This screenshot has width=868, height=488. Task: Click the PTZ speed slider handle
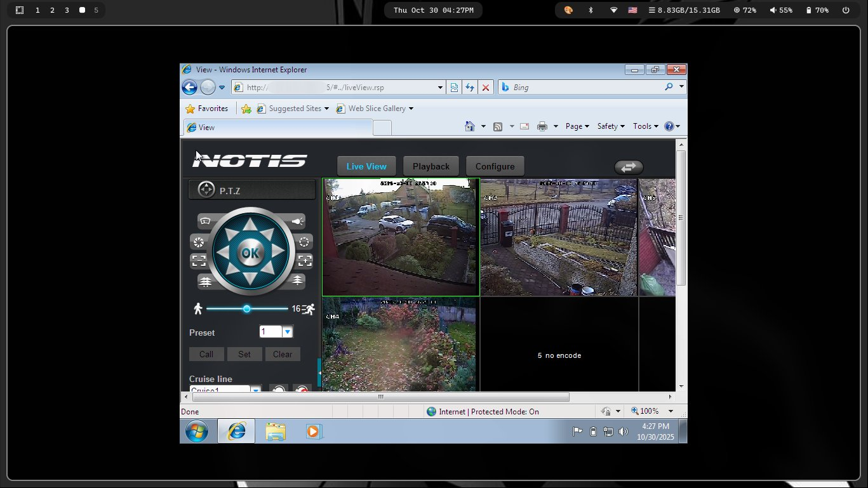coord(246,309)
